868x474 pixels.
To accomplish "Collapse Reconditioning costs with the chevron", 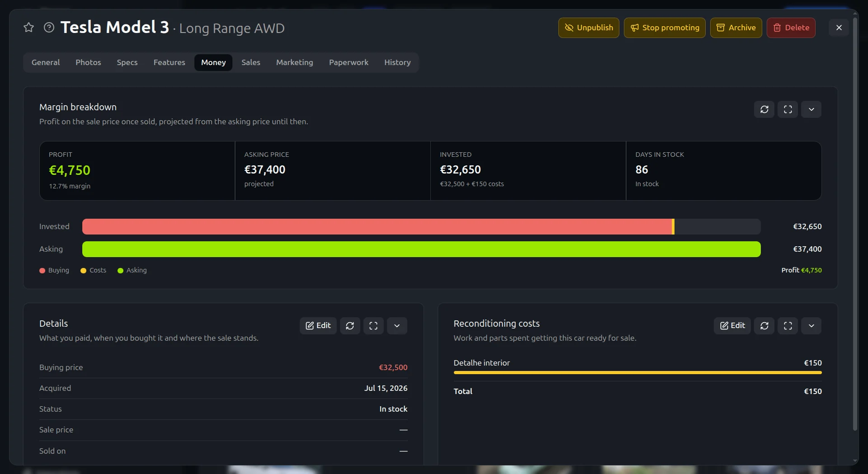I will [811, 326].
